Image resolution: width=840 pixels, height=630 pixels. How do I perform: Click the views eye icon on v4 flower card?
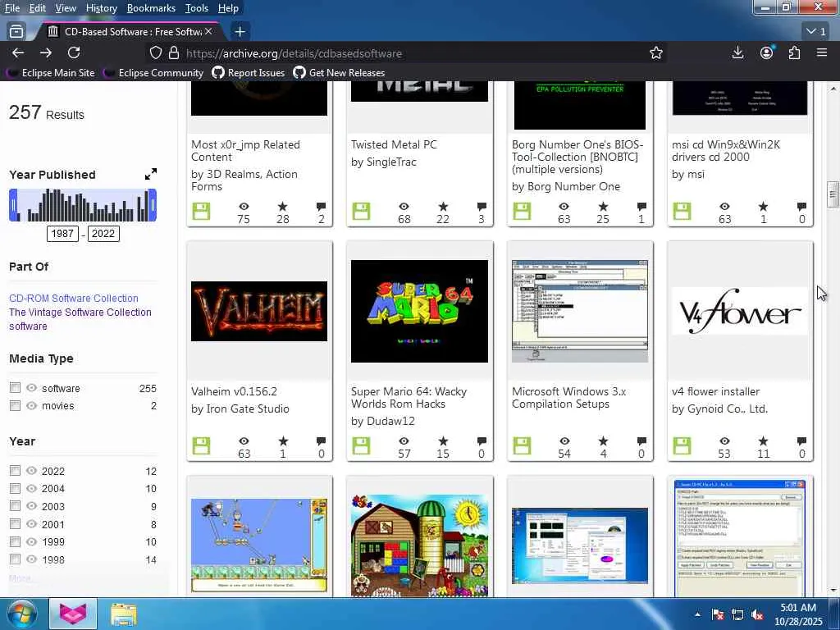724,441
